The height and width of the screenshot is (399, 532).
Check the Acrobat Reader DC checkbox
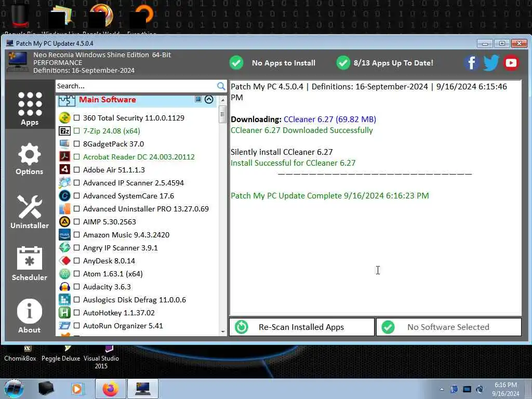point(77,157)
